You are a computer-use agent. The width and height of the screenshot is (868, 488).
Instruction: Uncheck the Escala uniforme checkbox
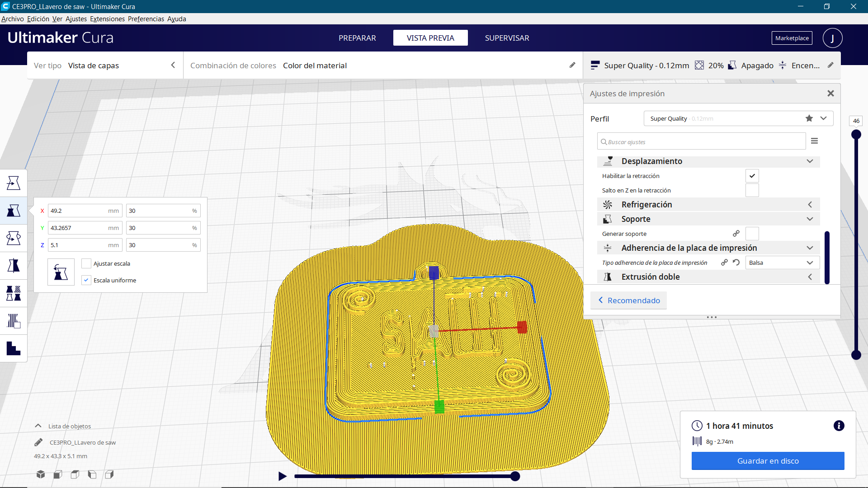click(x=86, y=280)
